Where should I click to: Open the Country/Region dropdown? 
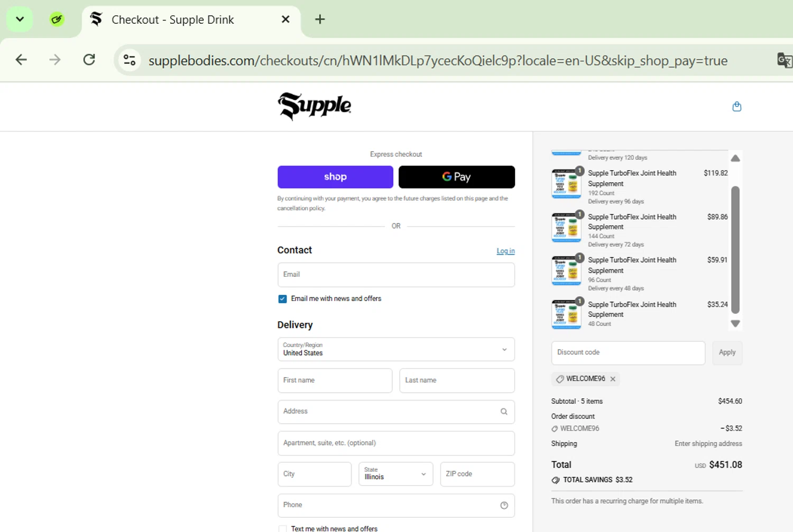396,349
